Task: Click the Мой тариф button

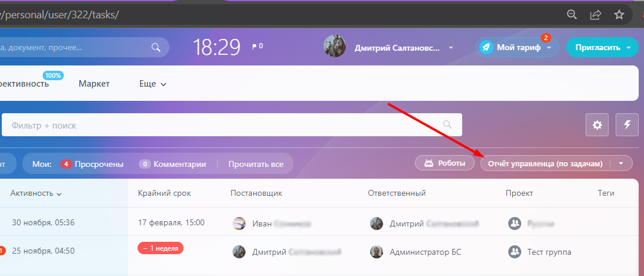Action: (518, 48)
